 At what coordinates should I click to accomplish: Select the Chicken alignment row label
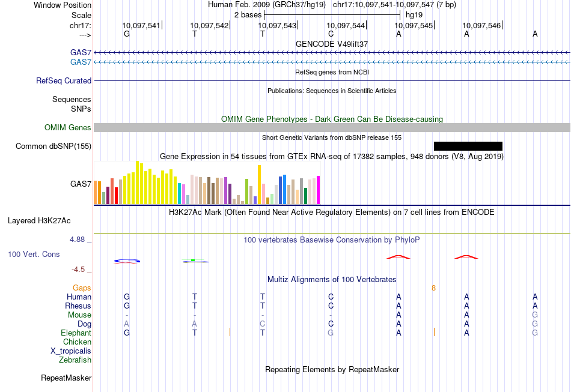click(x=77, y=342)
